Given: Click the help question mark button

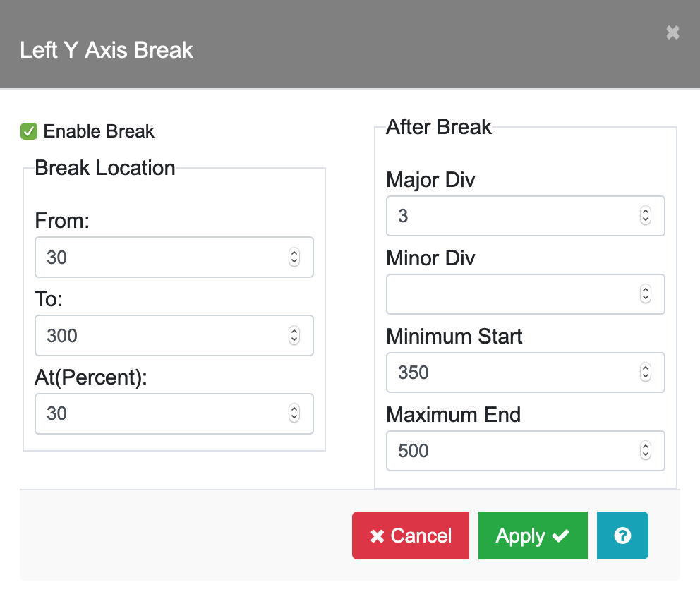Looking at the screenshot, I should [x=622, y=536].
